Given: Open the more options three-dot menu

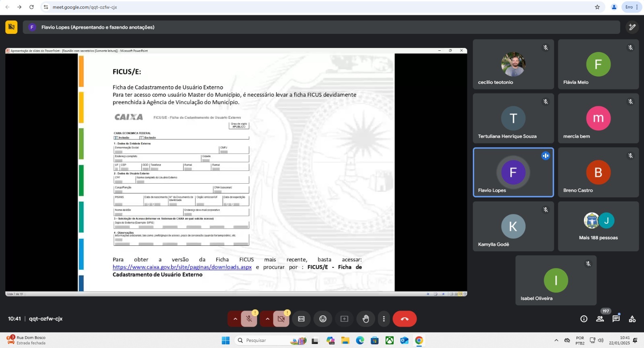Looking at the screenshot, I should pos(384,319).
